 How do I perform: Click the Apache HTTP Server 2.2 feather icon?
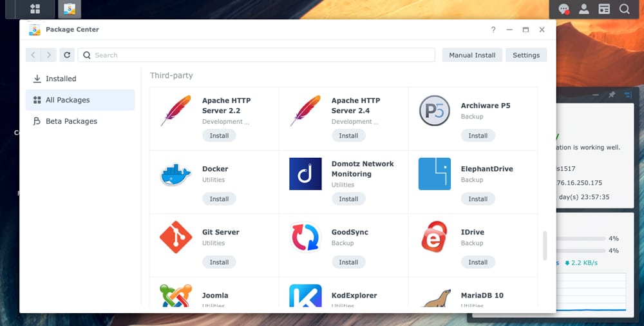point(176,111)
